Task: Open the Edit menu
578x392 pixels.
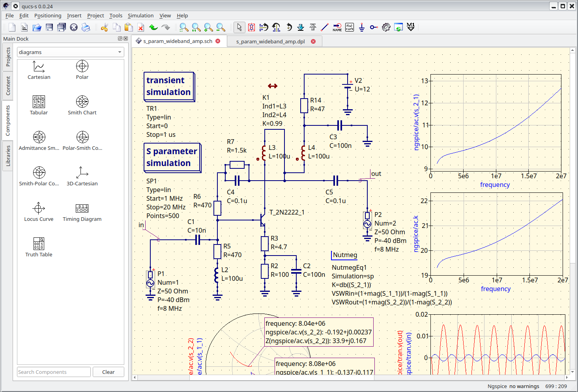Action: click(24, 16)
